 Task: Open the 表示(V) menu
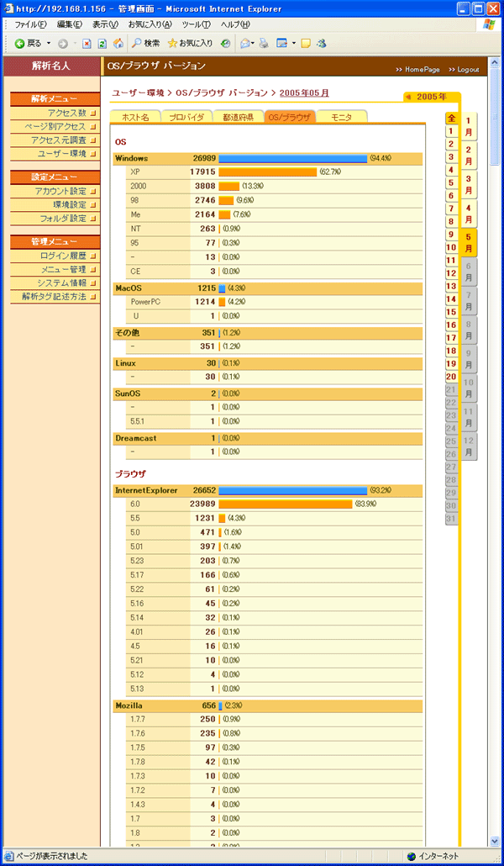click(106, 25)
